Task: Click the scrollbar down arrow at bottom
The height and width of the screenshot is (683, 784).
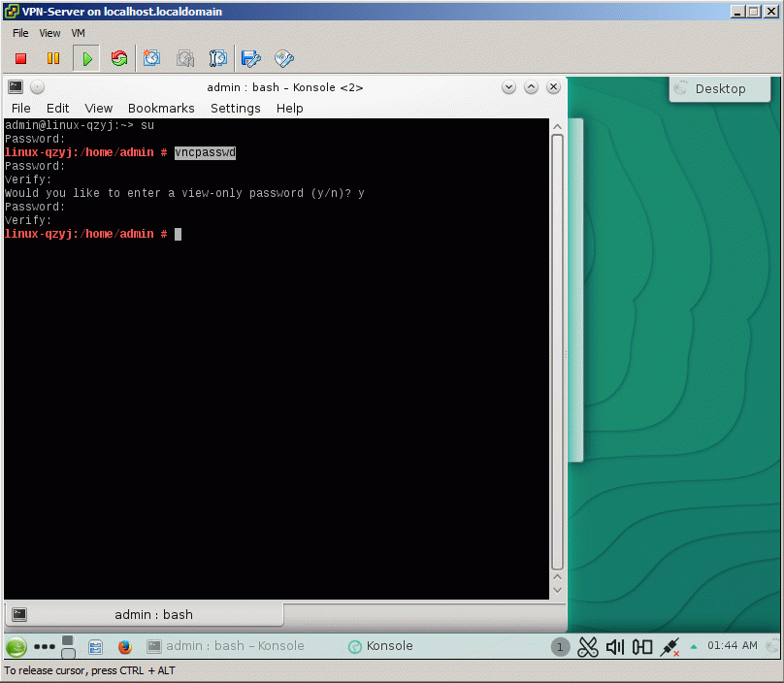Action: point(558,591)
